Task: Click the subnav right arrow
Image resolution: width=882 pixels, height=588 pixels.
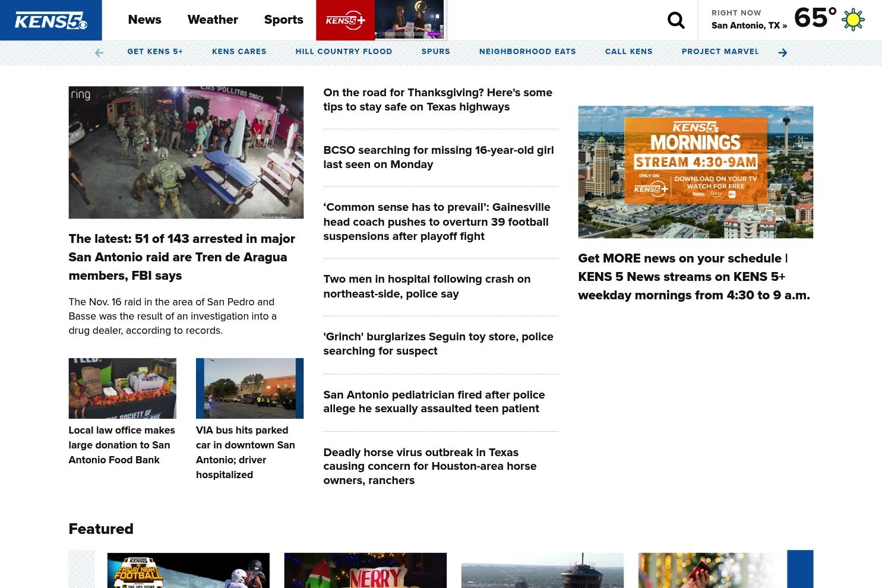Action: coord(782,53)
